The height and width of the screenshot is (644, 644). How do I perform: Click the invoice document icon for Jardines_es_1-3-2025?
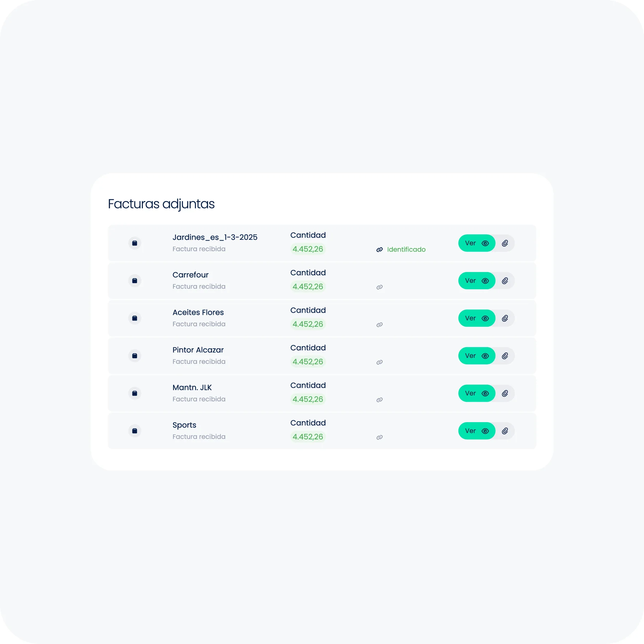(135, 243)
